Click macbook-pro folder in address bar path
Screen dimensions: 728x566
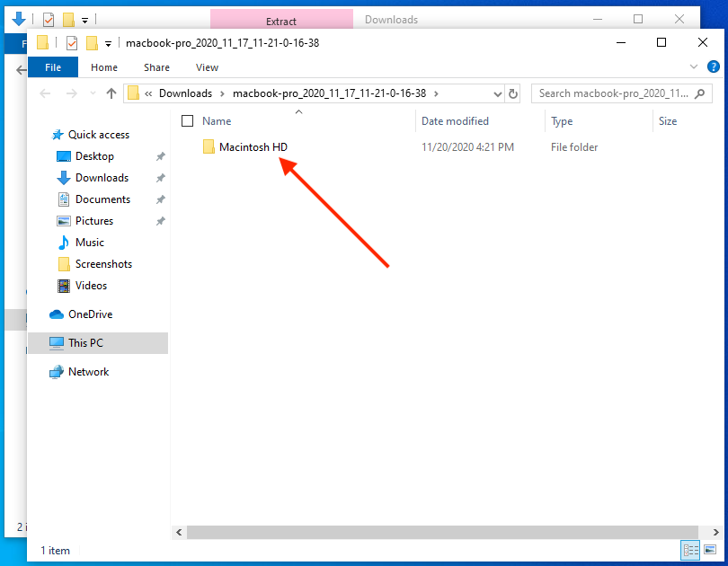(329, 93)
